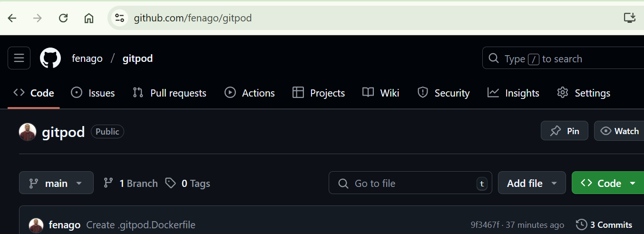The height and width of the screenshot is (234, 644).
Task: Open commit hash 9f3467f
Action: [485, 225]
